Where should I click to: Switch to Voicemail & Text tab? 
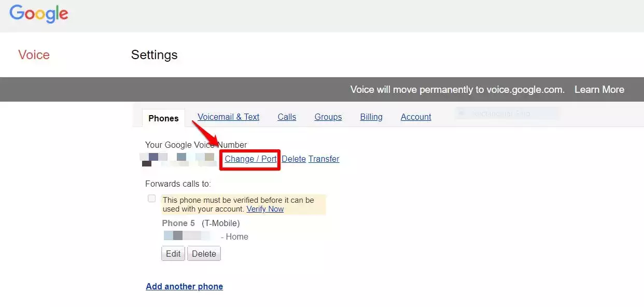pos(229,117)
